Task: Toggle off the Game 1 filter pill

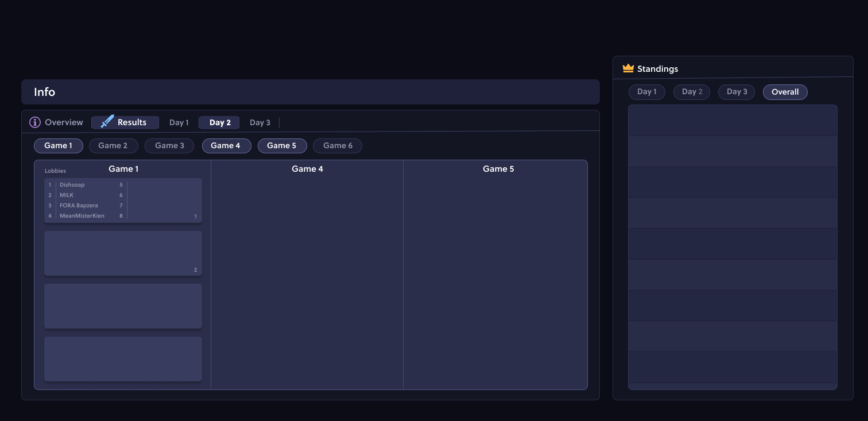Action: coord(59,146)
